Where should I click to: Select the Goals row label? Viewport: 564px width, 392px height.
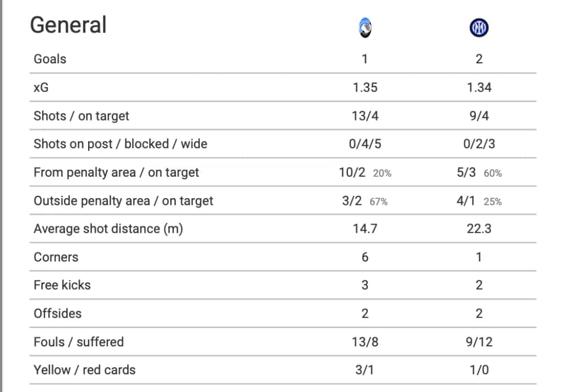50,59
